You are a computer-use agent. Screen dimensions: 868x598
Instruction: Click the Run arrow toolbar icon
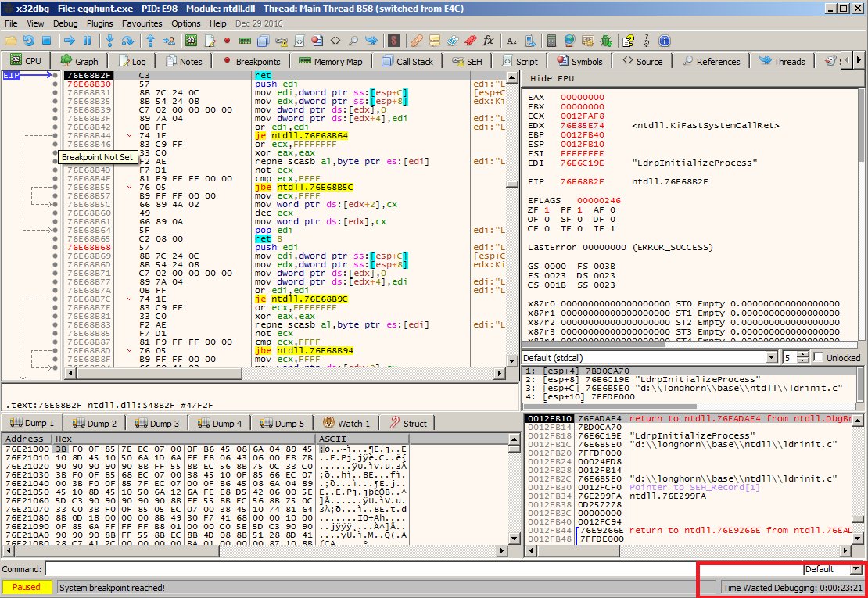[x=70, y=40]
